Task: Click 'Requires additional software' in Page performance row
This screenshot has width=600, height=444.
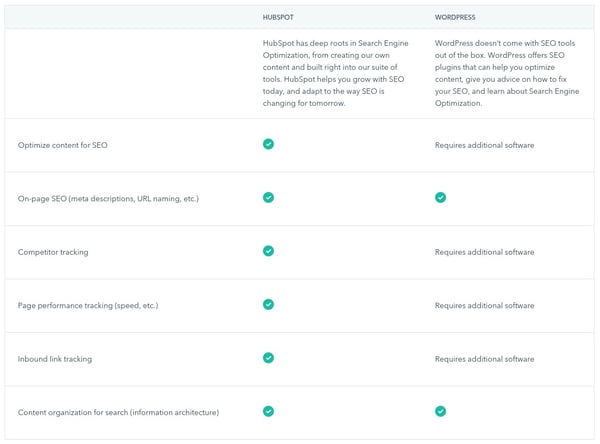Action: coord(484,305)
